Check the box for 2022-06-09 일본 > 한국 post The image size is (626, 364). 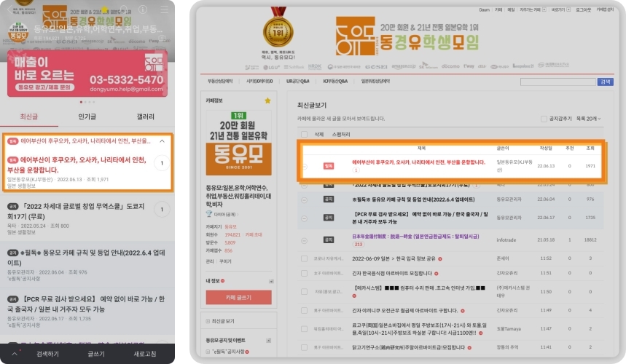pyautogui.click(x=304, y=258)
